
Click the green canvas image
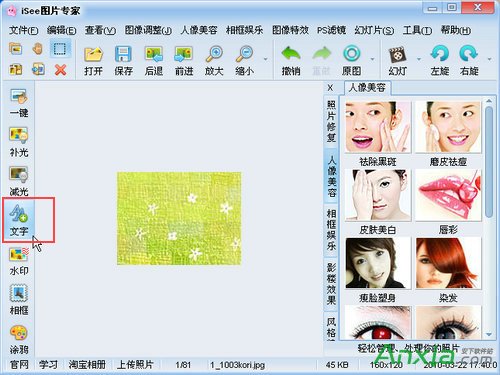179,218
